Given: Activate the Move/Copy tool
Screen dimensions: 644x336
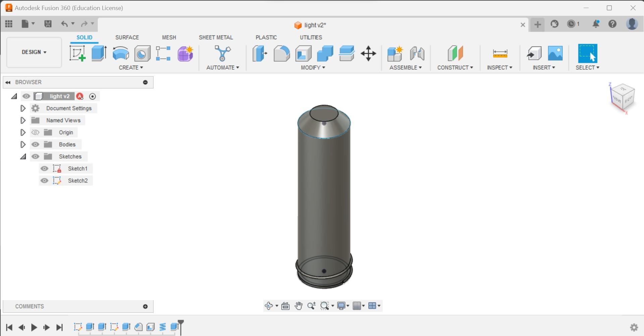Looking at the screenshot, I should pos(368,54).
